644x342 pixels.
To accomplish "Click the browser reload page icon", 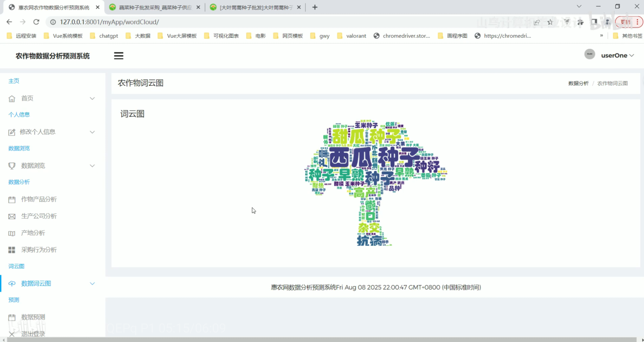I will (x=36, y=22).
